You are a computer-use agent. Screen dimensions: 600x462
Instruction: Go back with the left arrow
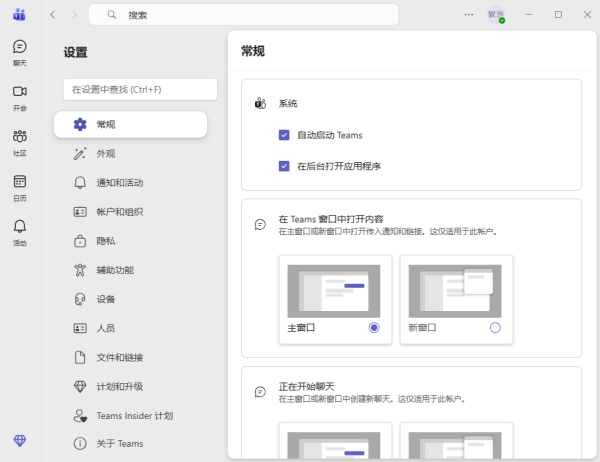tap(53, 15)
